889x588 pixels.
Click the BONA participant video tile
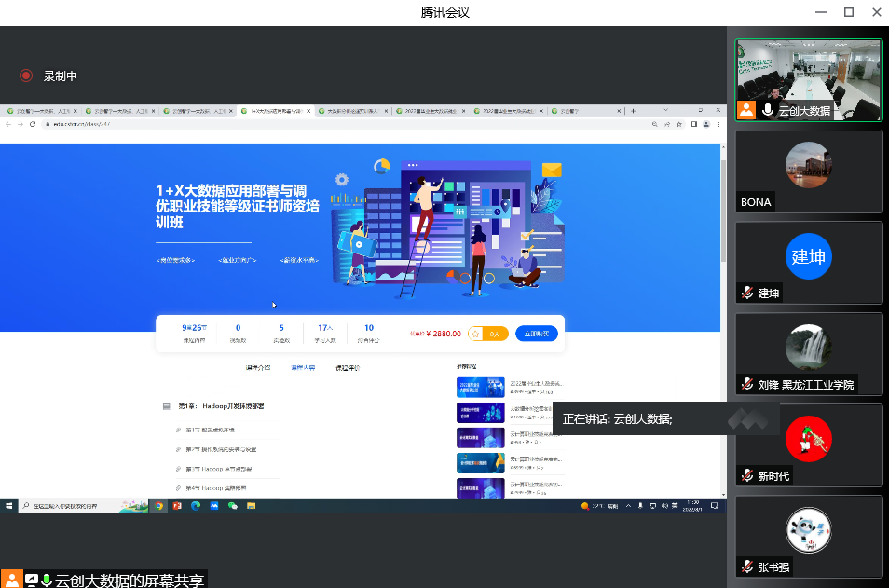click(808, 171)
